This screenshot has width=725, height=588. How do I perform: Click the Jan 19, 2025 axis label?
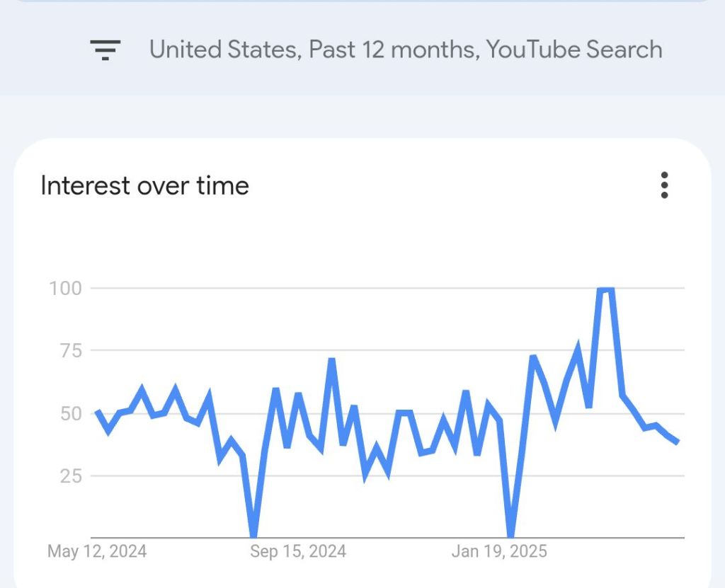(500, 551)
